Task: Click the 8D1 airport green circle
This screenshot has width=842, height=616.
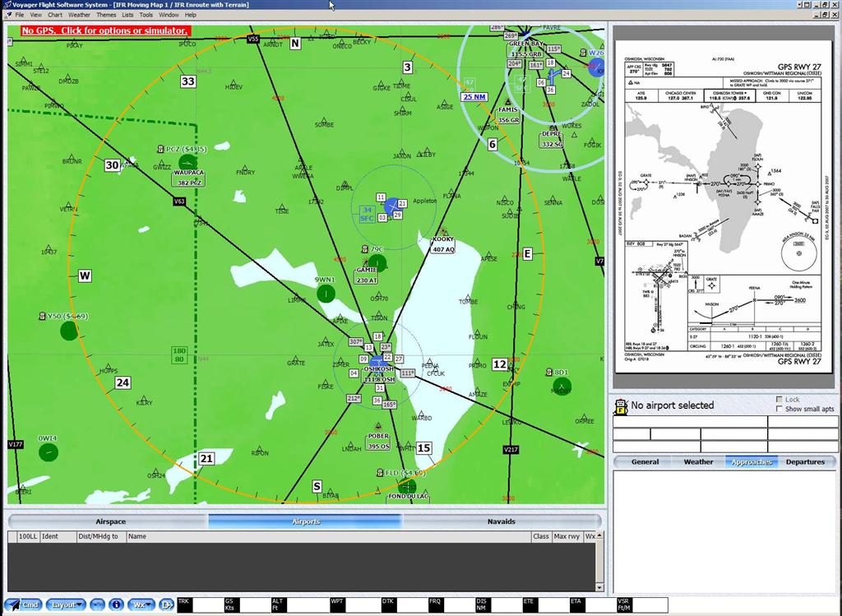Action: click(562, 387)
